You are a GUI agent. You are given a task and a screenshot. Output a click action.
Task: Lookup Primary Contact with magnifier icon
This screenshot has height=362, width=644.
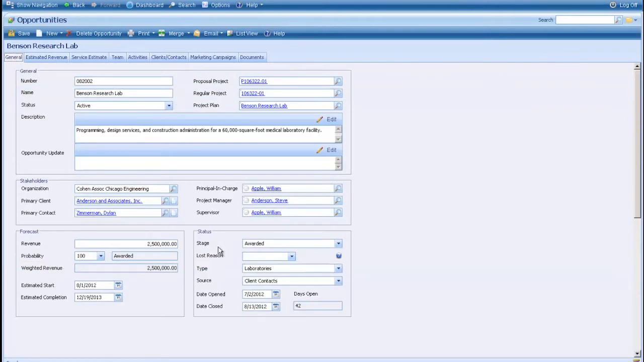click(x=165, y=213)
